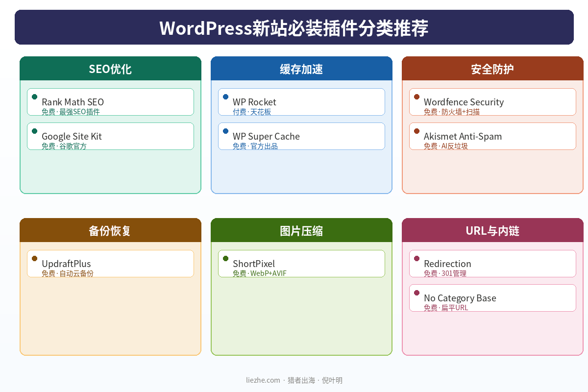Click the 免费·自动云备份 description

coord(68,273)
